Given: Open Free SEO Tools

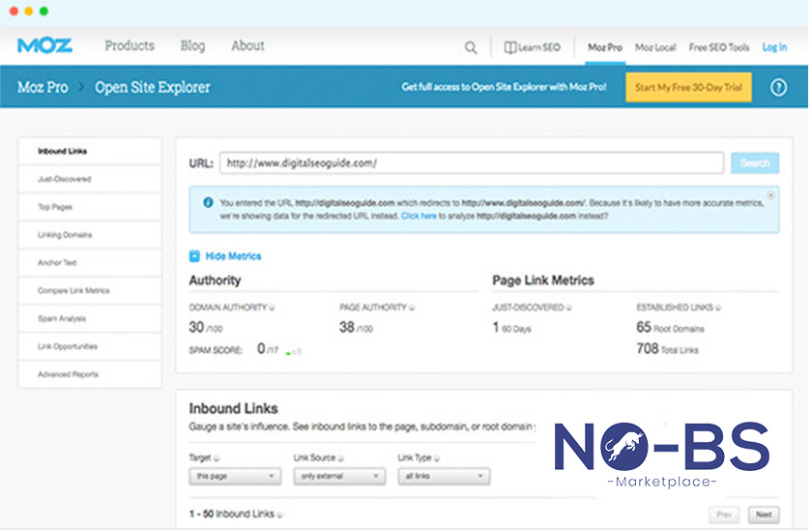Looking at the screenshot, I should point(719,47).
